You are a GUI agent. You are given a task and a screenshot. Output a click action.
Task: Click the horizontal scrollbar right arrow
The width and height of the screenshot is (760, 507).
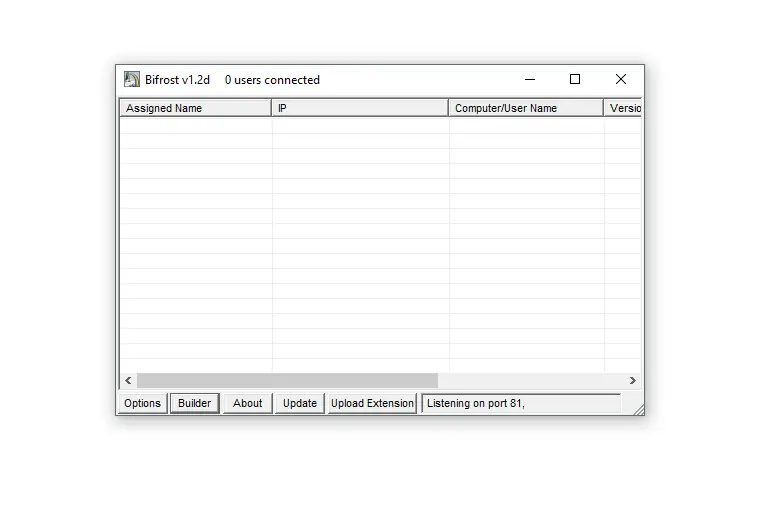click(633, 380)
